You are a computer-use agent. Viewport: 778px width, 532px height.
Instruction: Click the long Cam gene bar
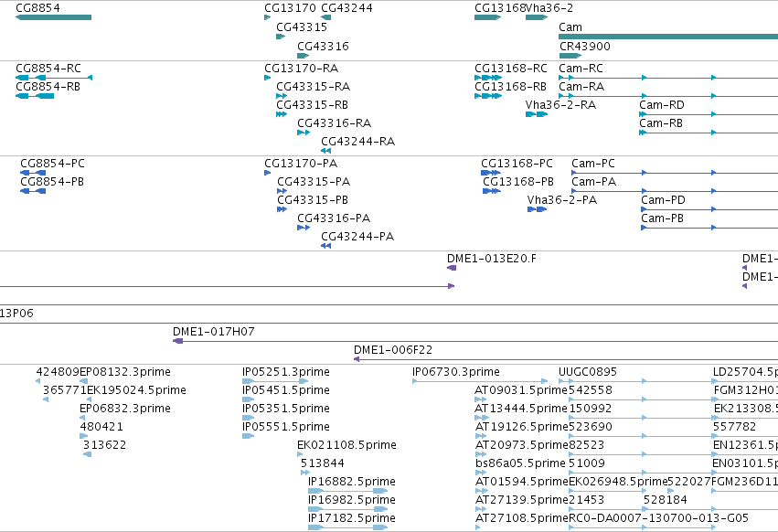(x=668, y=37)
